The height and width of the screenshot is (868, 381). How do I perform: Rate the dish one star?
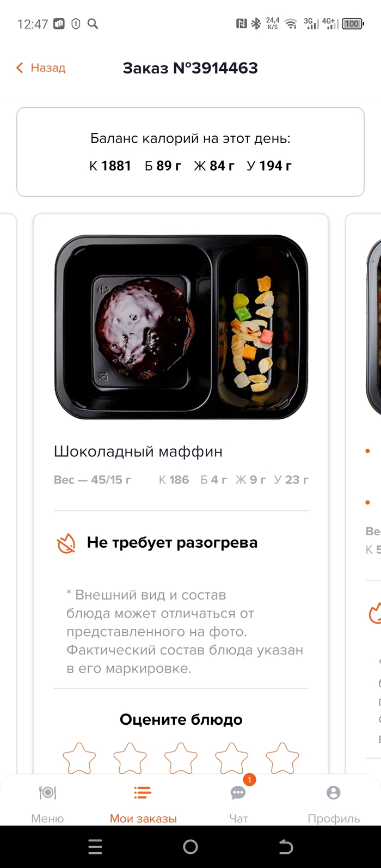[x=79, y=758]
